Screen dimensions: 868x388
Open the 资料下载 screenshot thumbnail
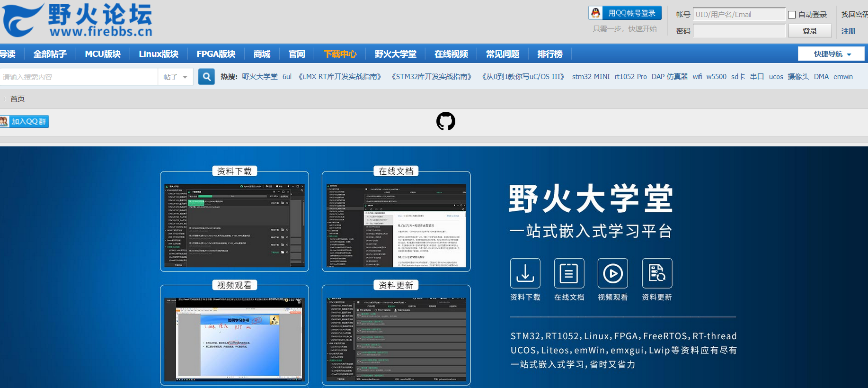(x=234, y=226)
